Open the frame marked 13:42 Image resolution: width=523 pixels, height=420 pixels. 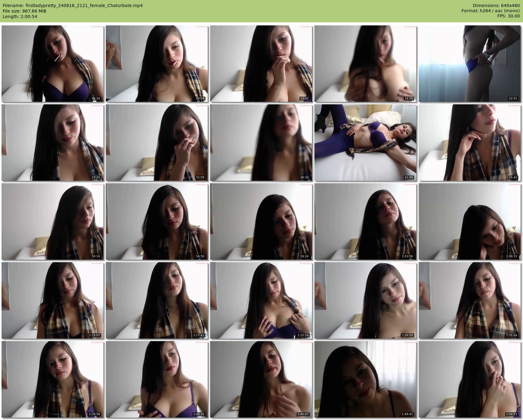click(261, 64)
